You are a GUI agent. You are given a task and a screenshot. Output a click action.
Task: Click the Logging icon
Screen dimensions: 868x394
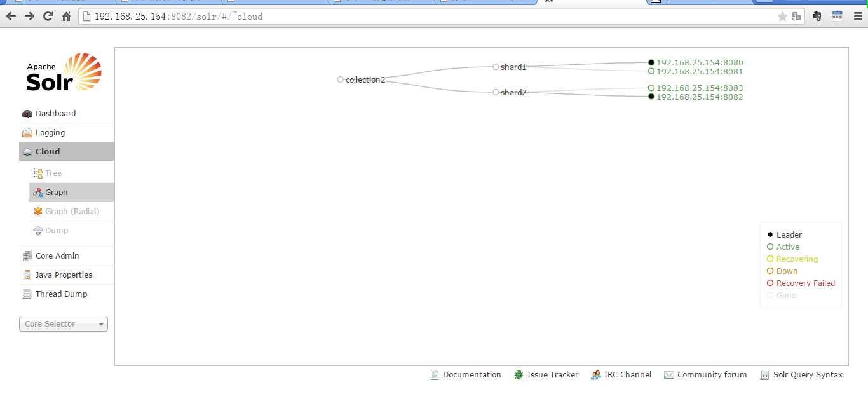point(27,133)
